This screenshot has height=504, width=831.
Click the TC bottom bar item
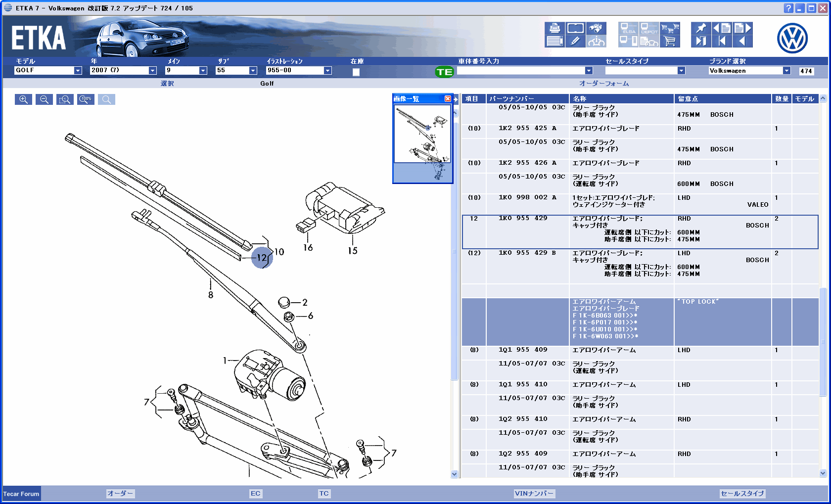pyautogui.click(x=324, y=494)
